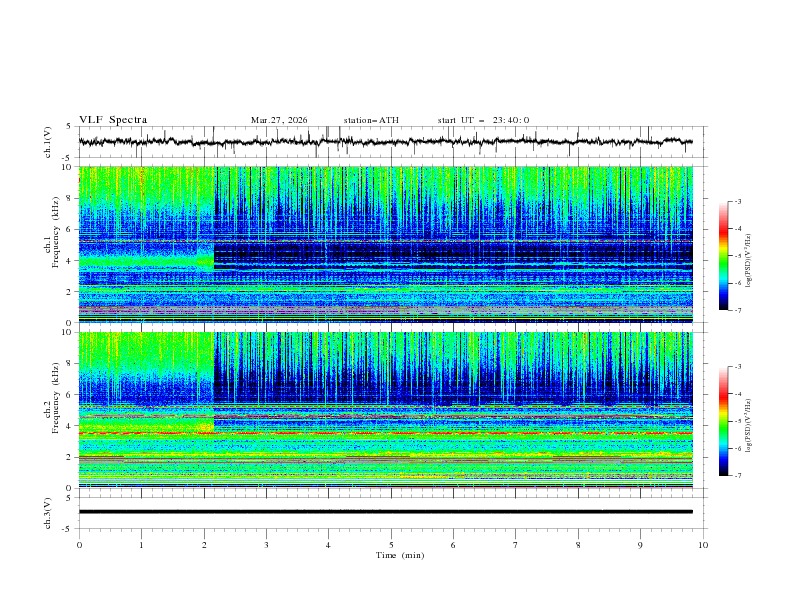Click the "9" tick on time axis
This screenshot has height=612, width=792.
click(640, 545)
